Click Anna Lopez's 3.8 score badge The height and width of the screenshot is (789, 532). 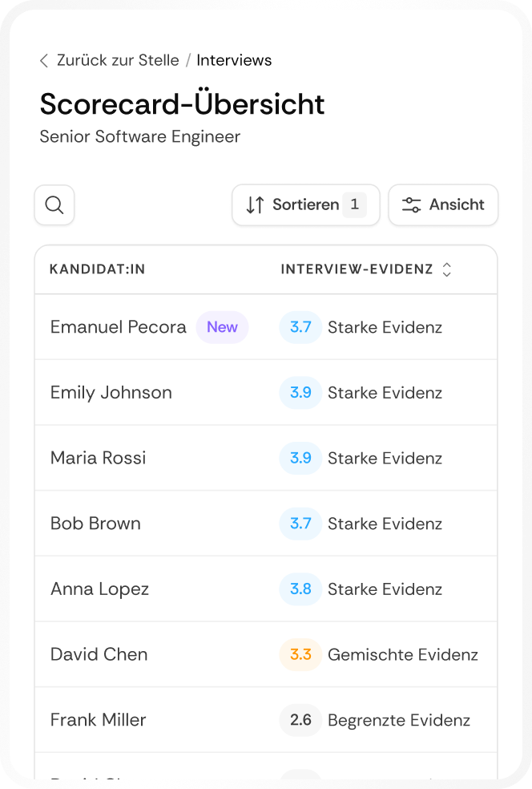coord(300,589)
